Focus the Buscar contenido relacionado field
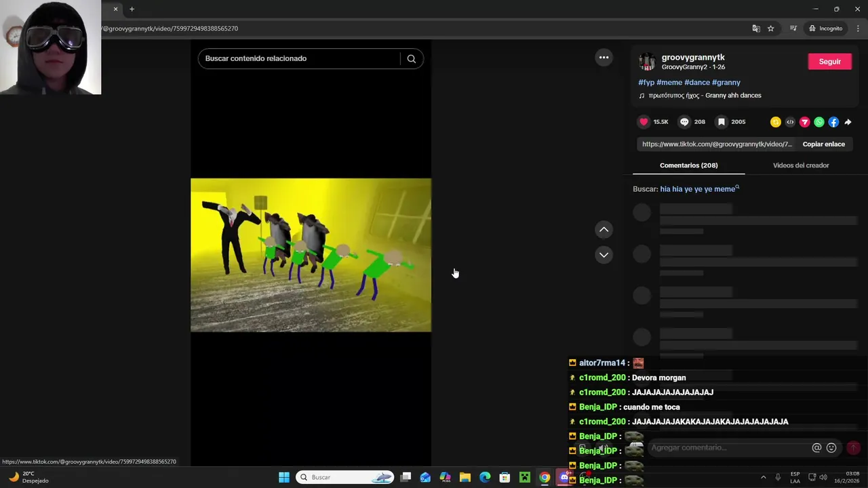This screenshot has height=488, width=868. point(298,58)
